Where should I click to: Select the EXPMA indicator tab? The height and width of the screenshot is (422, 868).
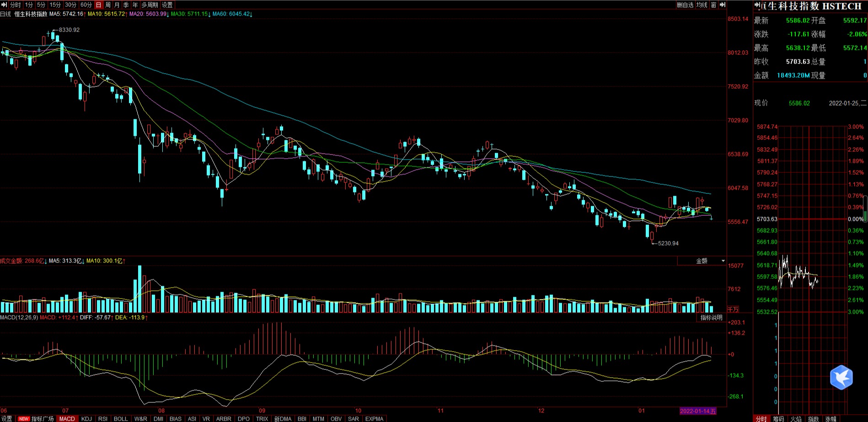pos(374,419)
